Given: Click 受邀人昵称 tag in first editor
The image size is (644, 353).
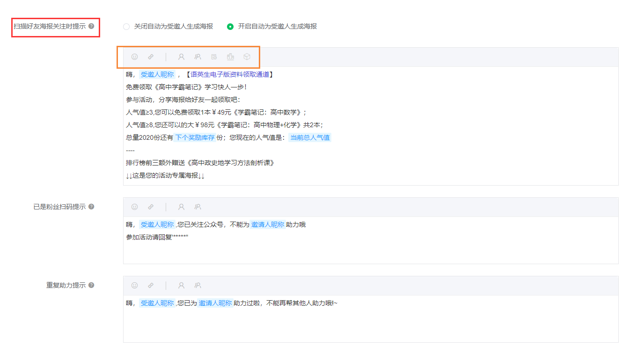Looking at the screenshot, I should click(157, 74).
